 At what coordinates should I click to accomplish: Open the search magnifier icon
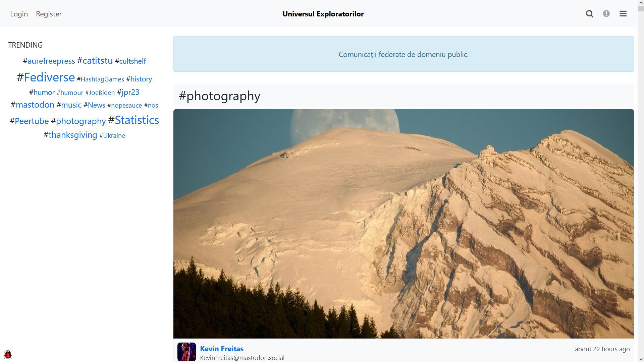tap(590, 14)
